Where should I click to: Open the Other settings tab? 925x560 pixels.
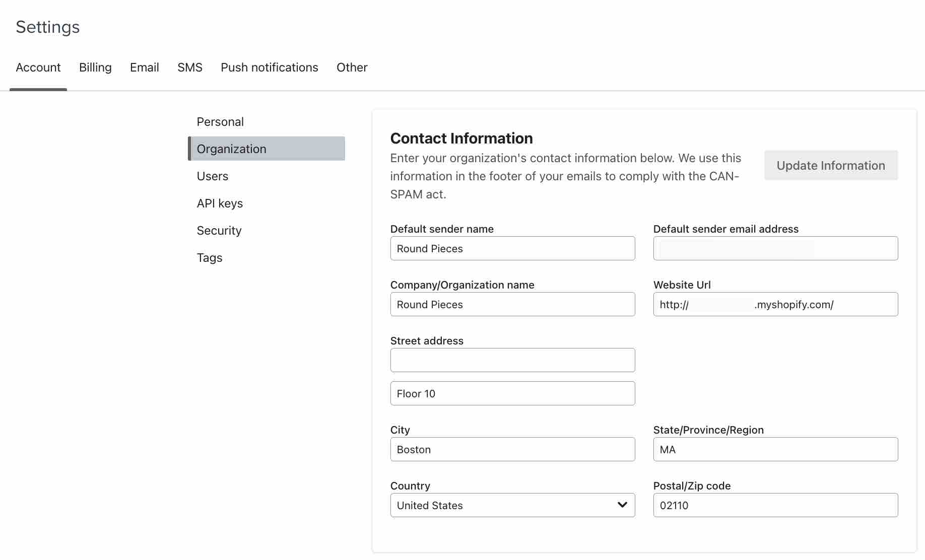tap(352, 67)
